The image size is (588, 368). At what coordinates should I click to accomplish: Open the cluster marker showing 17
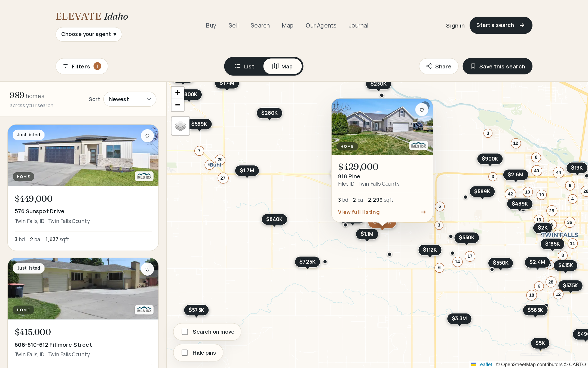tap(470, 256)
